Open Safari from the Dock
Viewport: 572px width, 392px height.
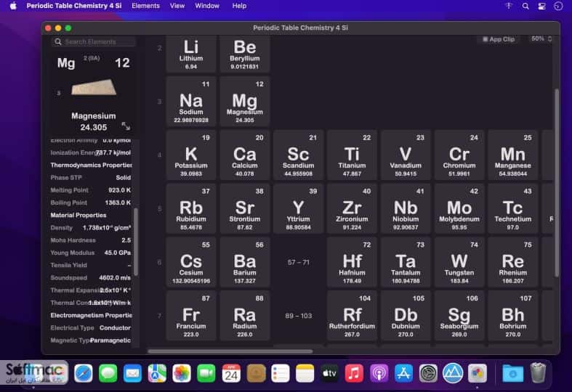(83, 373)
